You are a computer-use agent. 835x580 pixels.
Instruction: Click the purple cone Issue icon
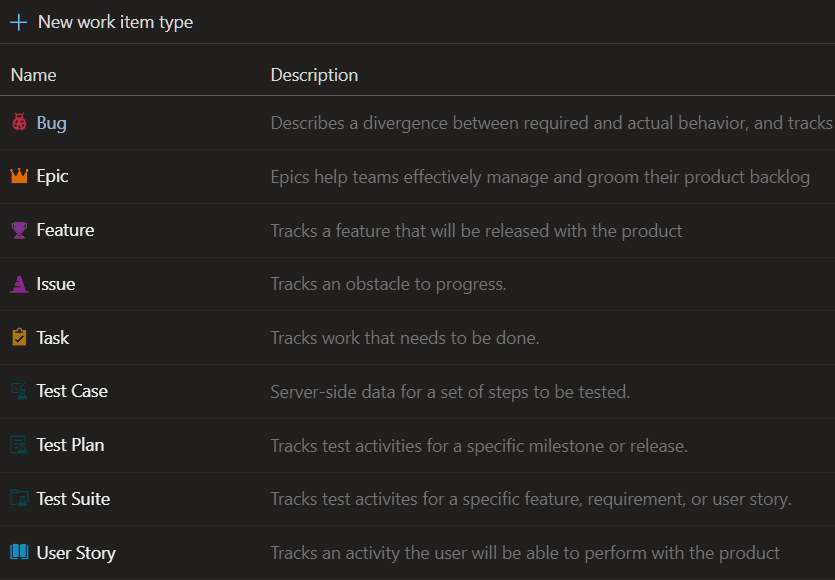[19, 284]
